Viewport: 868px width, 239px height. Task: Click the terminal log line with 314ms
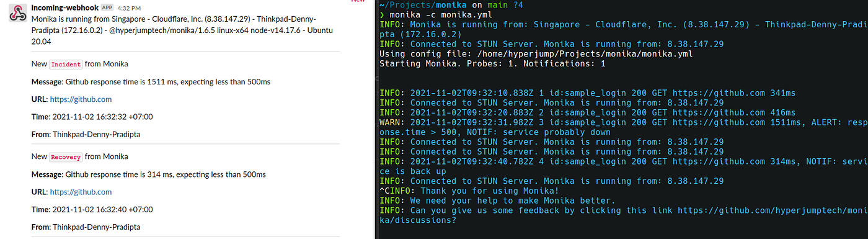[x=623, y=166]
